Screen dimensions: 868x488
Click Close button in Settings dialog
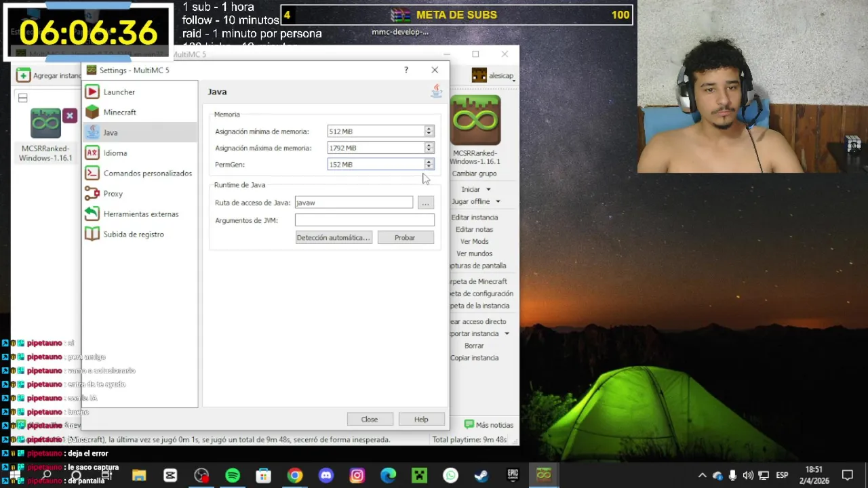(370, 420)
